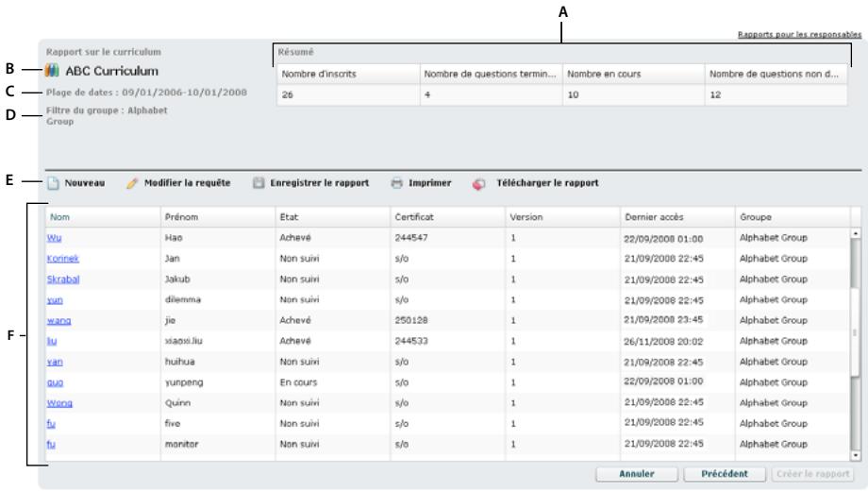Click the table scrollbar up arrow
Image resolution: width=868 pixels, height=491 pixels.
tap(856, 234)
